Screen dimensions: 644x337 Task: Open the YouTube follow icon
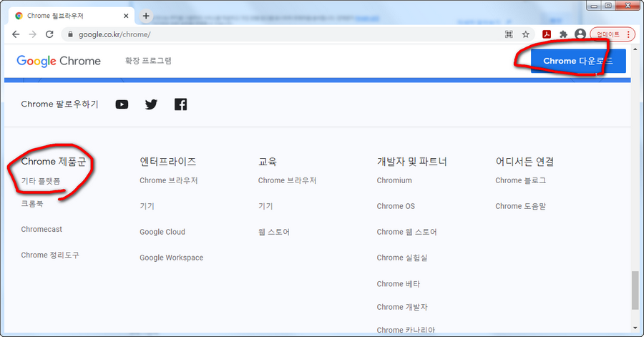122,104
